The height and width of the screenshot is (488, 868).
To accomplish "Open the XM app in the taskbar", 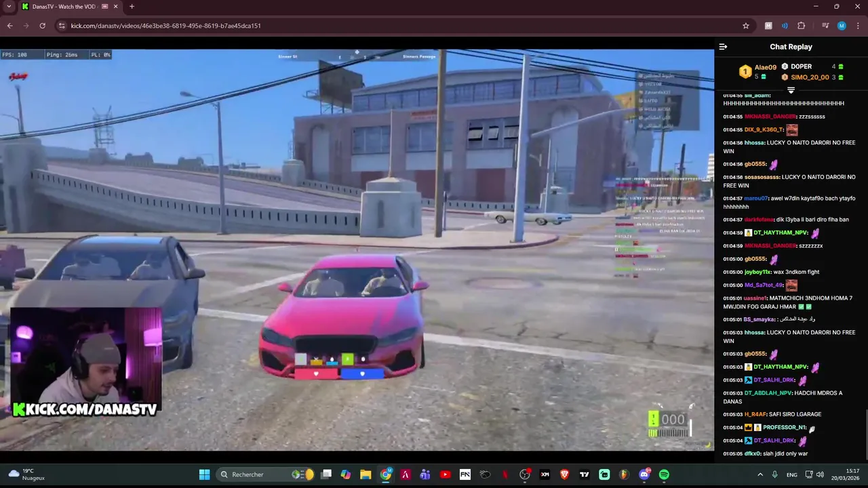I will [545, 474].
